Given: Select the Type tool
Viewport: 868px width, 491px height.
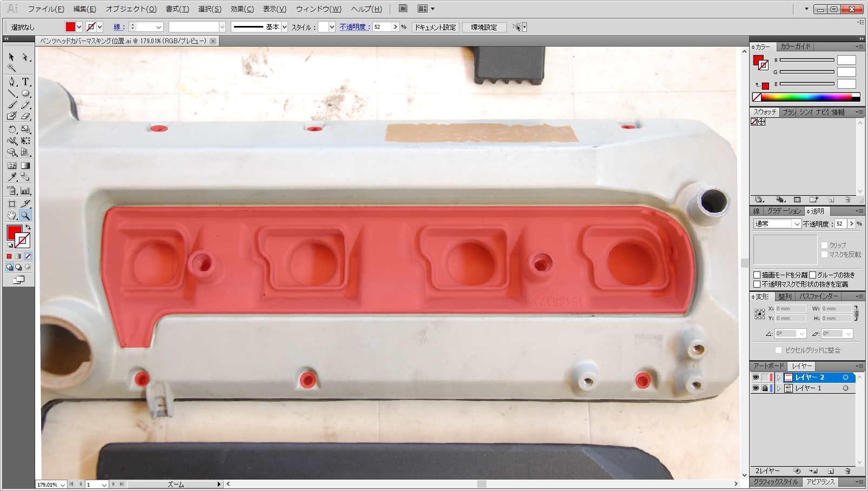Looking at the screenshot, I should click(25, 82).
